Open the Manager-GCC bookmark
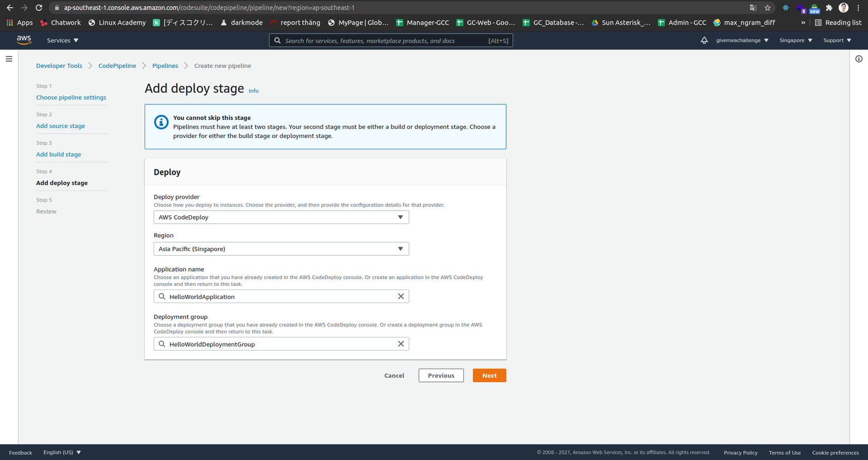The width and height of the screenshot is (868, 460). click(422, 23)
